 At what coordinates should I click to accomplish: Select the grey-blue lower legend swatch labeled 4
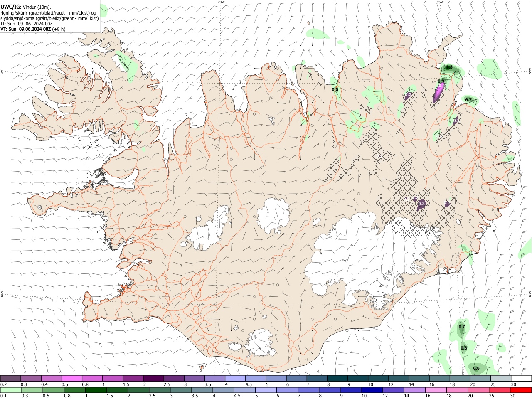tap(223, 390)
